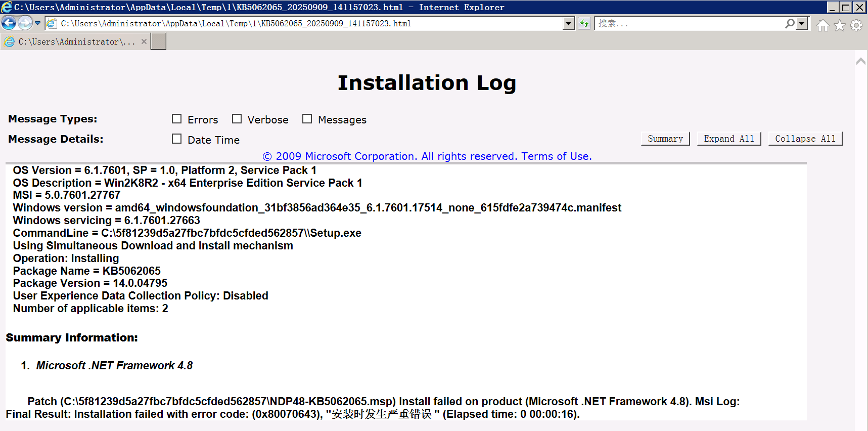This screenshot has width=868, height=431.
Task: Click the 'Summary Information:' heading
Action: (x=72, y=338)
